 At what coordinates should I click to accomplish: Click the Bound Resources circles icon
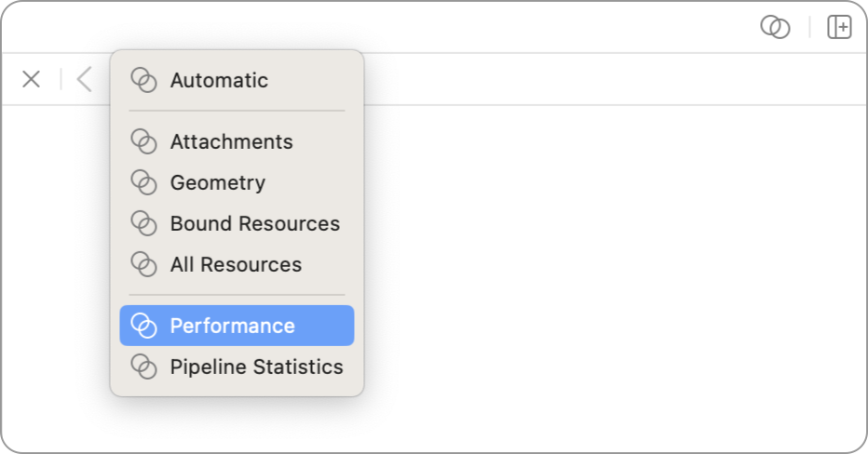click(x=143, y=224)
